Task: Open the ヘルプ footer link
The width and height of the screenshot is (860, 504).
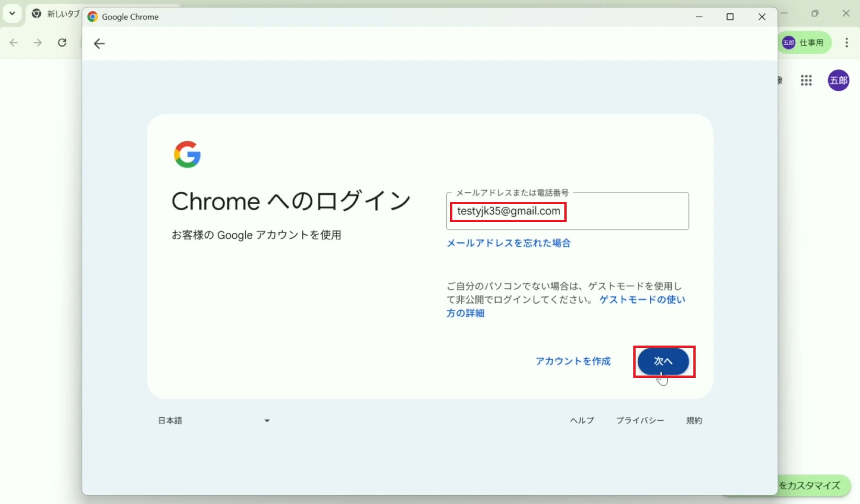Action: [582, 420]
